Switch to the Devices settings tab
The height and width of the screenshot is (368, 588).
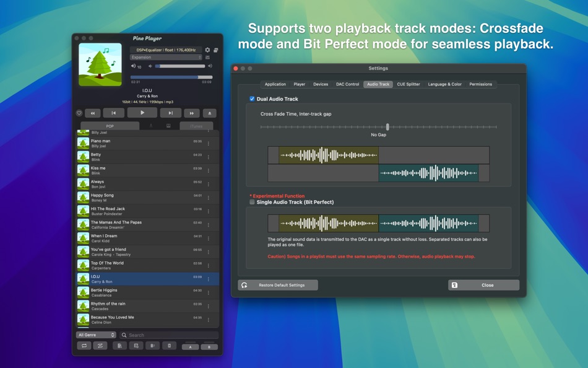point(321,84)
